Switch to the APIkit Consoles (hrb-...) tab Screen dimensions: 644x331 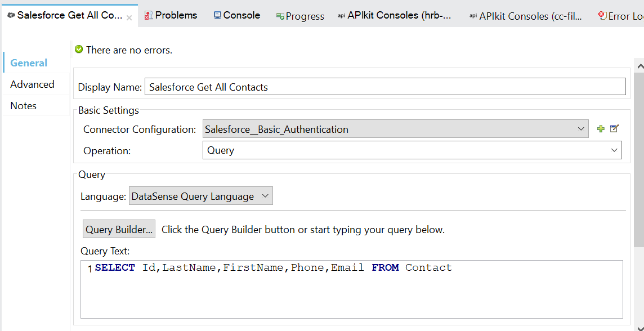(394, 16)
